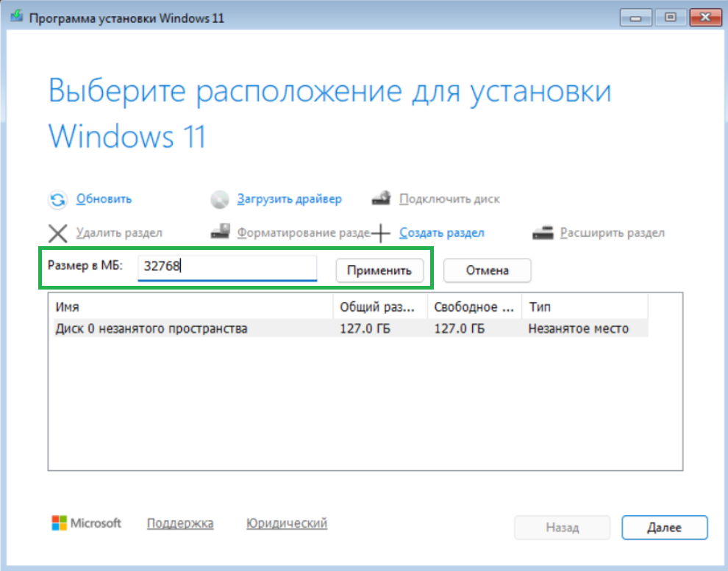The image size is (728, 571).
Task: Click the Тип column header
Action: (x=585, y=306)
